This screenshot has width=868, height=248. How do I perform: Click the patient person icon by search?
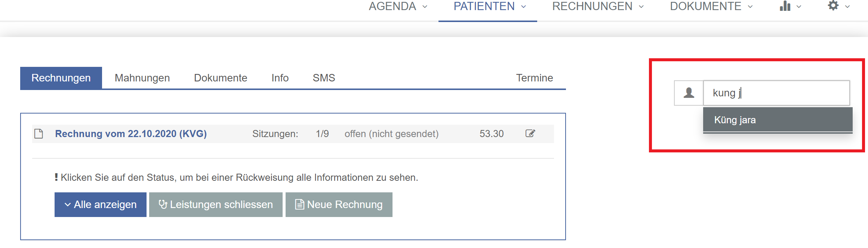pos(689,93)
